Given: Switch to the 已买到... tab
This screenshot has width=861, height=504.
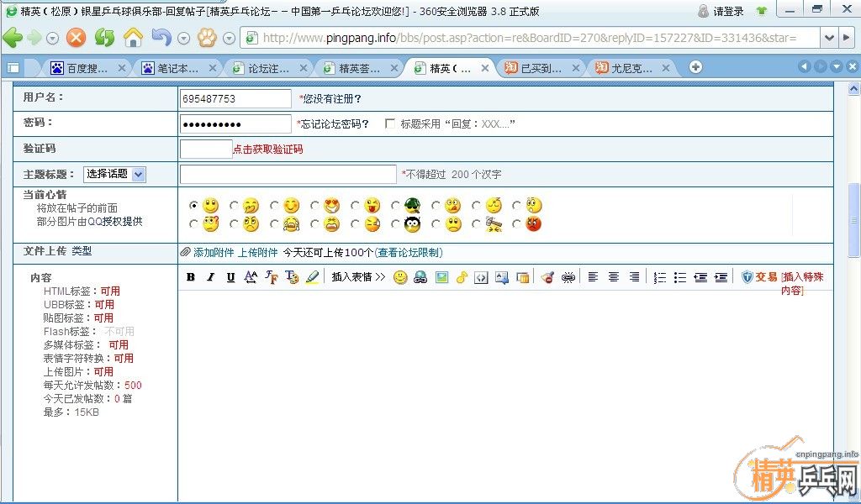Looking at the screenshot, I should [x=541, y=68].
